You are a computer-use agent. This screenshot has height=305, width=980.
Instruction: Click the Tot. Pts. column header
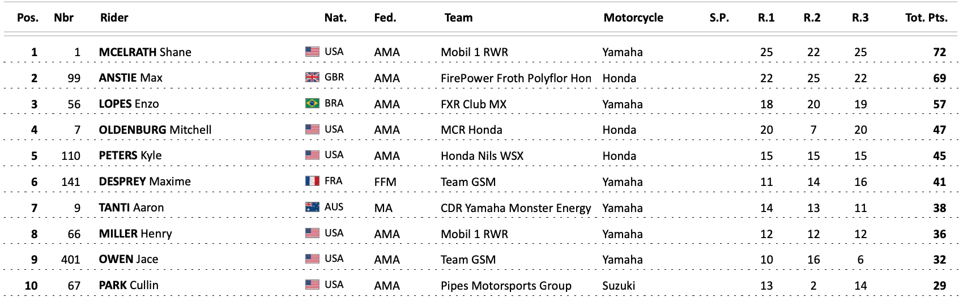click(x=926, y=18)
